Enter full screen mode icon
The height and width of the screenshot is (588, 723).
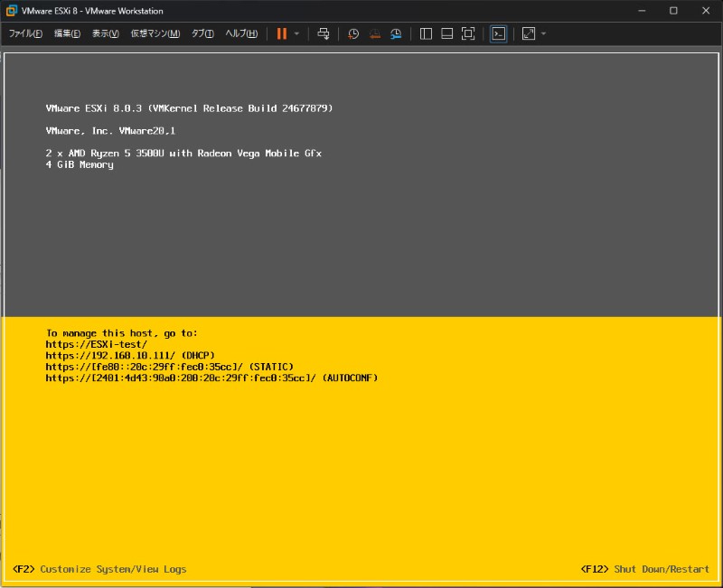point(468,33)
